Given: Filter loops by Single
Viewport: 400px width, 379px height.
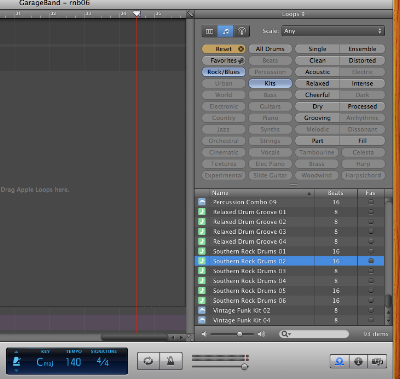Looking at the screenshot, I should pos(317,49).
